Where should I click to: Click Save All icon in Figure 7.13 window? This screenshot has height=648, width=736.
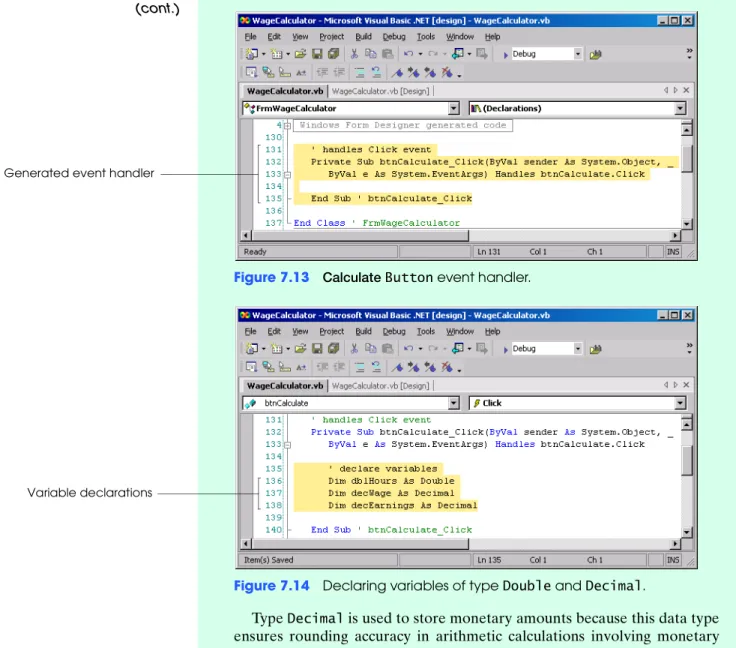point(333,54)
